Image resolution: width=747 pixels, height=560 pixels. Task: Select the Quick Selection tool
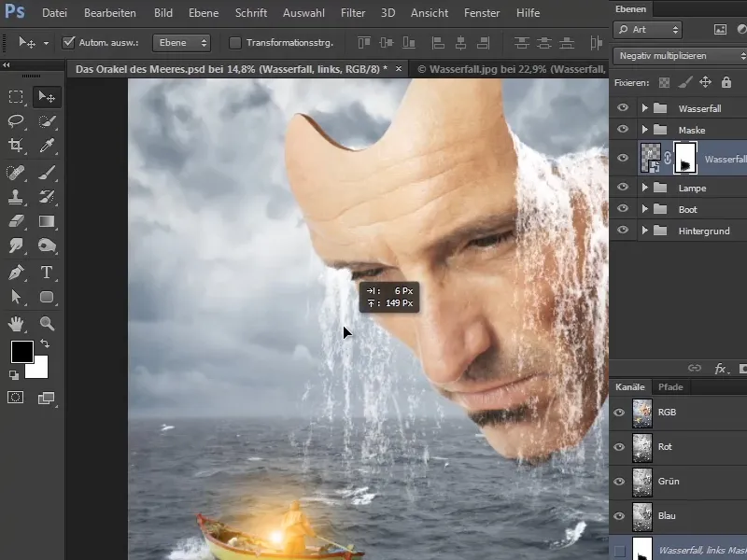click(47, 121)
